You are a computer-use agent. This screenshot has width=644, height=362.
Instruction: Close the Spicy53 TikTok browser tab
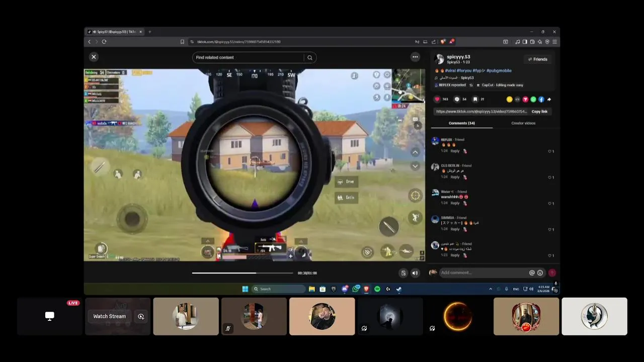pos(140,32)
